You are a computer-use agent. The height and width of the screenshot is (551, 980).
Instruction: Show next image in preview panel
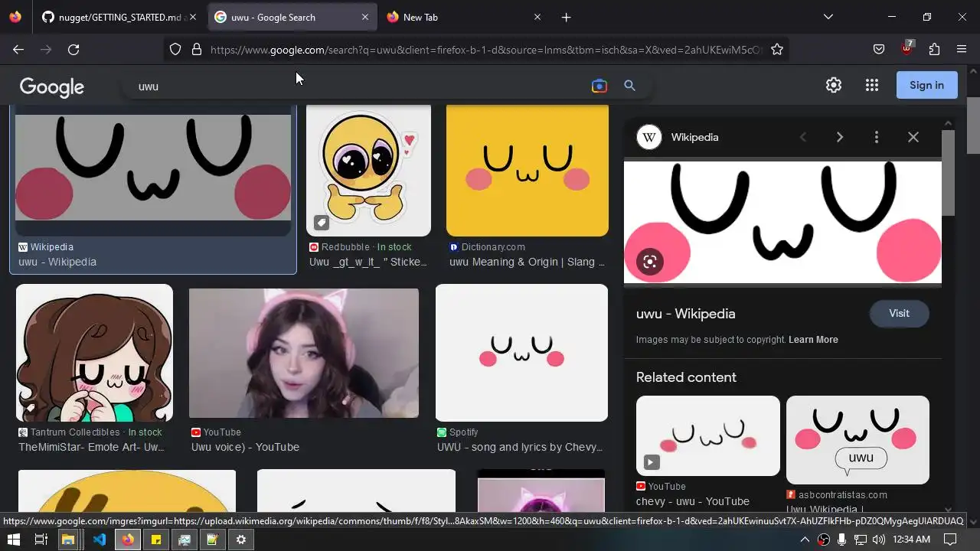840,137
